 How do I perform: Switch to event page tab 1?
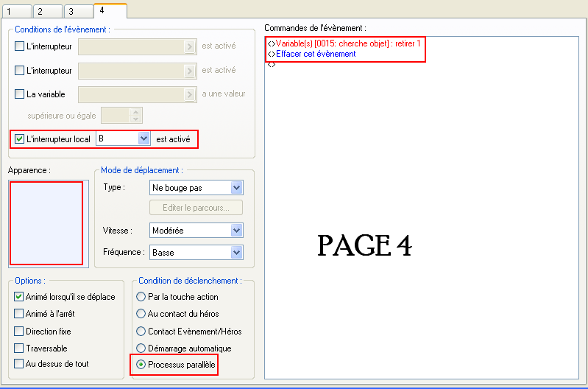click(x=17, y=12)
